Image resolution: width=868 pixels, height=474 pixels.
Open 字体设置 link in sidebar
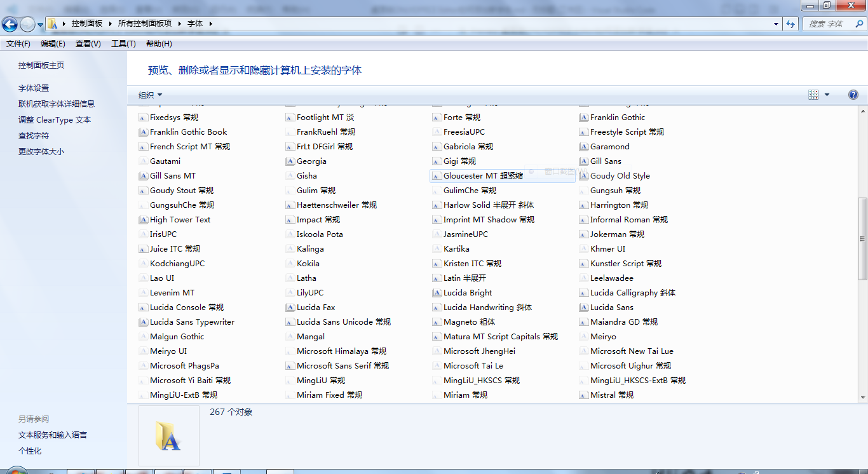pyautogui.click(x=34, y=88)
